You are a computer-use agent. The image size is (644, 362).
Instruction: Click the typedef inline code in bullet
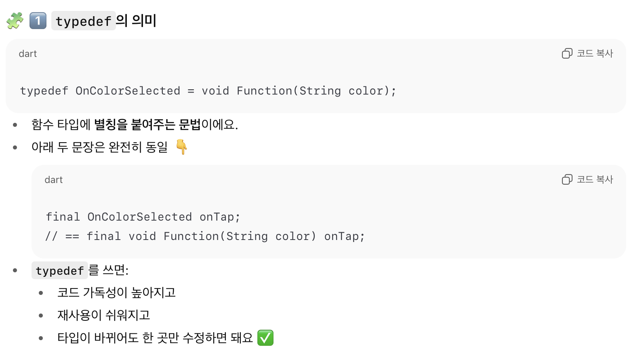pos(60,270)
